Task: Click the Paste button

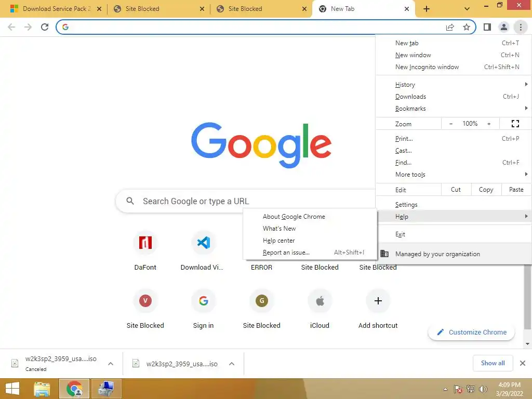Action: pos(516,190)
